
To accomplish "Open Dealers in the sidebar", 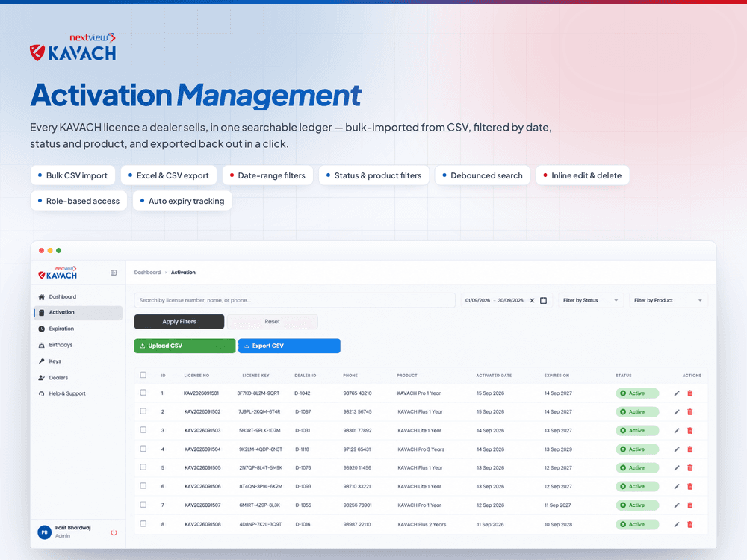I will [78, 378].
